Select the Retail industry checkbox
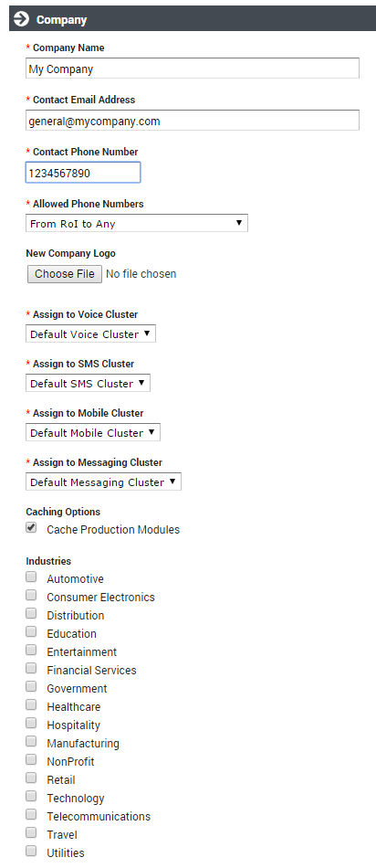 (x=31, y=778)
